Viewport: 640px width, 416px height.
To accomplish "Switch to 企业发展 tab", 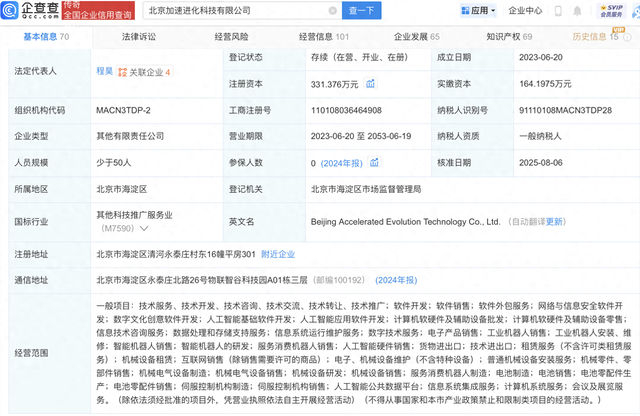I will 417,37.
